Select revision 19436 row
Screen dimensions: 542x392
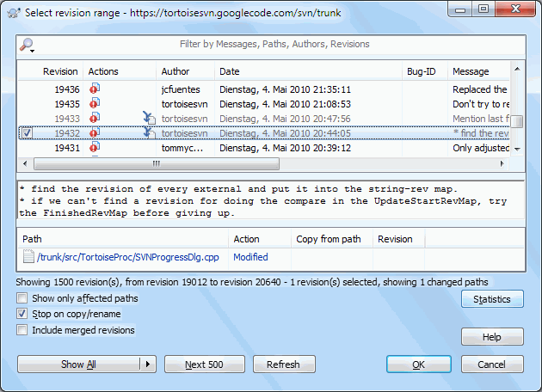pos(264,89)
